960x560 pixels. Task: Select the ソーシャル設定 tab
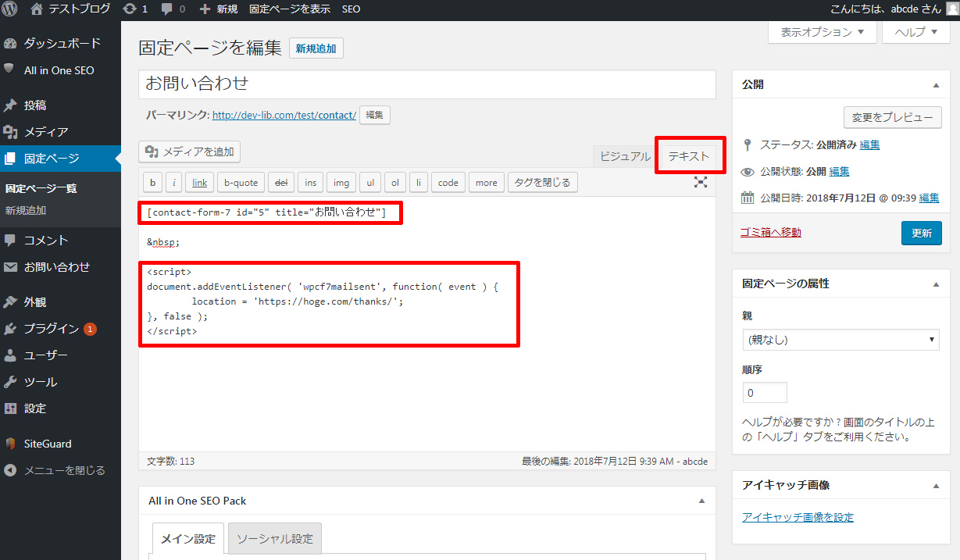point(274,539)
